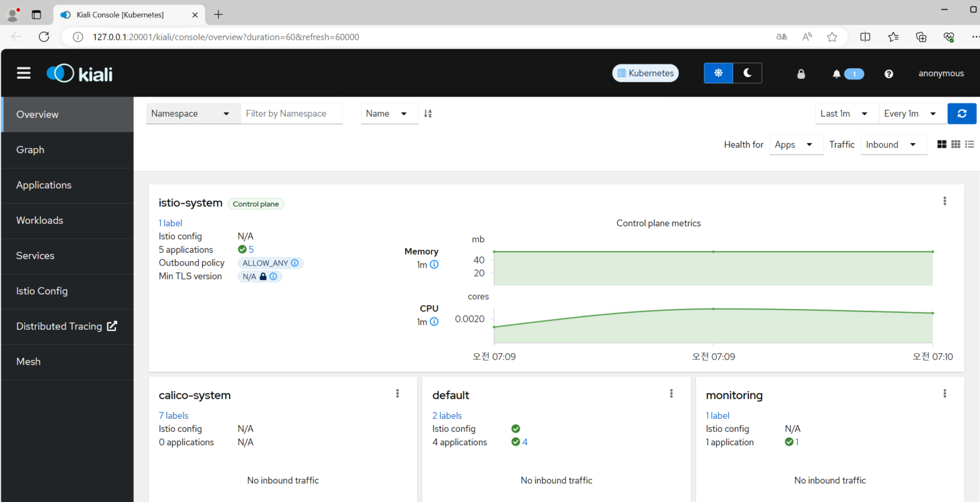Open Mesh page from sidebar
The height and width of the screenshot is (502, 980).
67,361
